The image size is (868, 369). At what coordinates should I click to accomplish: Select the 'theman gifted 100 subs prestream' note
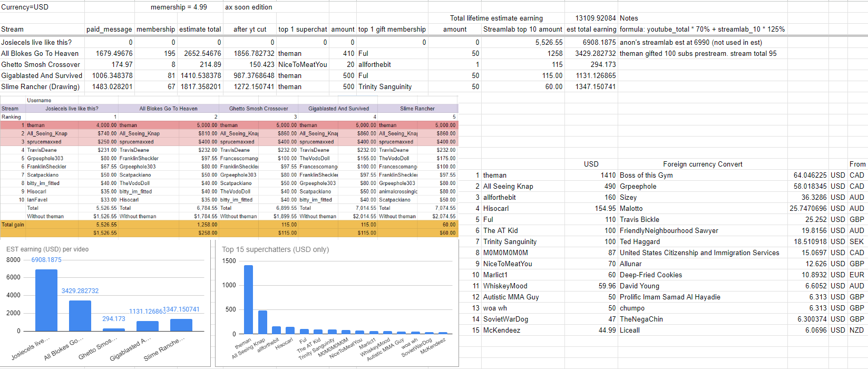point(698,54)
